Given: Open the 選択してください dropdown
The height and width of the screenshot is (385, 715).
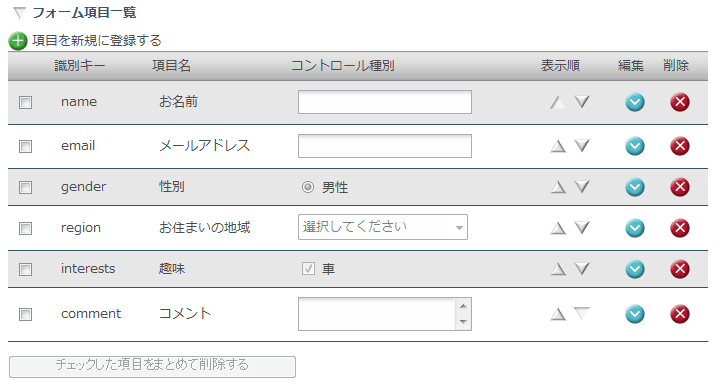Looking at the screenshot, I should [x=383, y=227].
